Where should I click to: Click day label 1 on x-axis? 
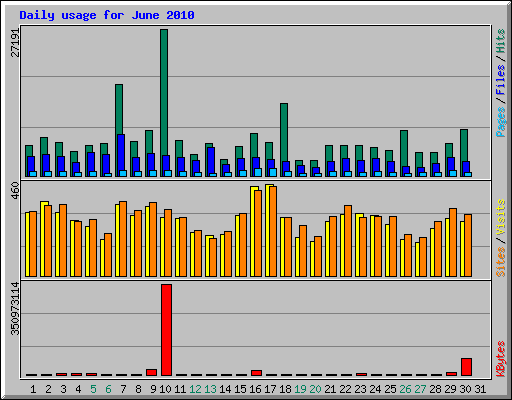point(33,389)
